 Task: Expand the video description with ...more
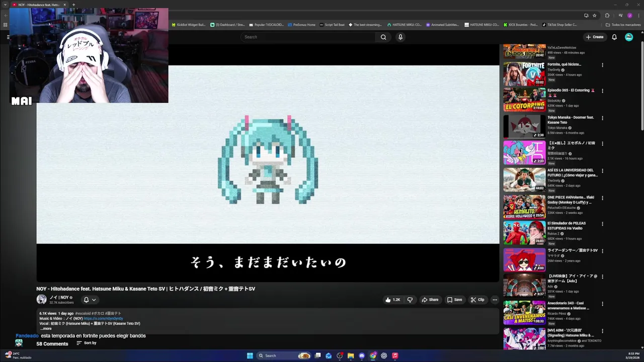[x=46, y=328]
